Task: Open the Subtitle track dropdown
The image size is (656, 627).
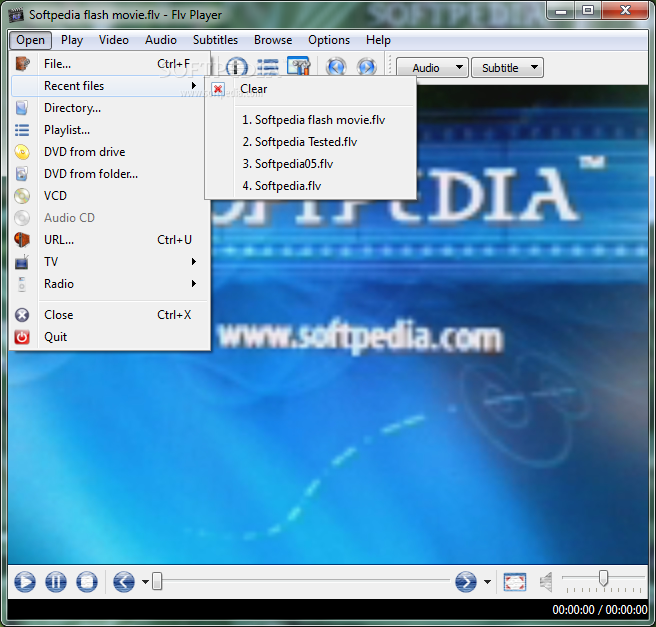Action: coord(507,68)
